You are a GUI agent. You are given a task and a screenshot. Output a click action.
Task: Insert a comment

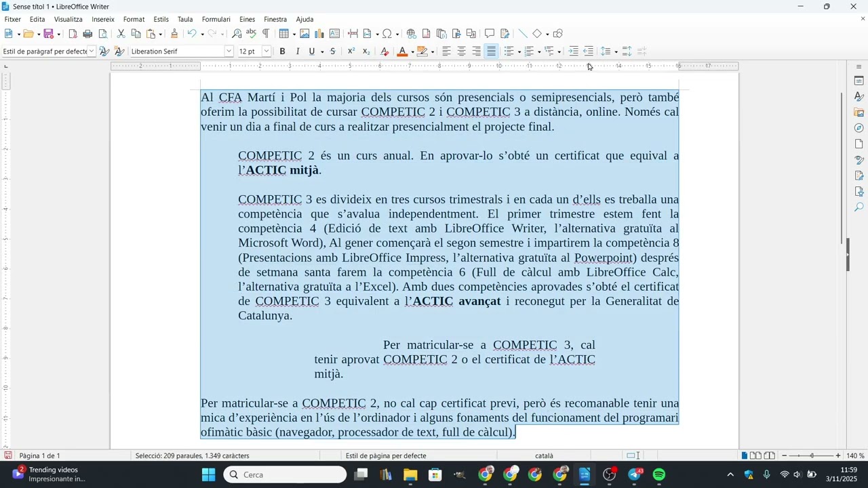coord(490,34)
